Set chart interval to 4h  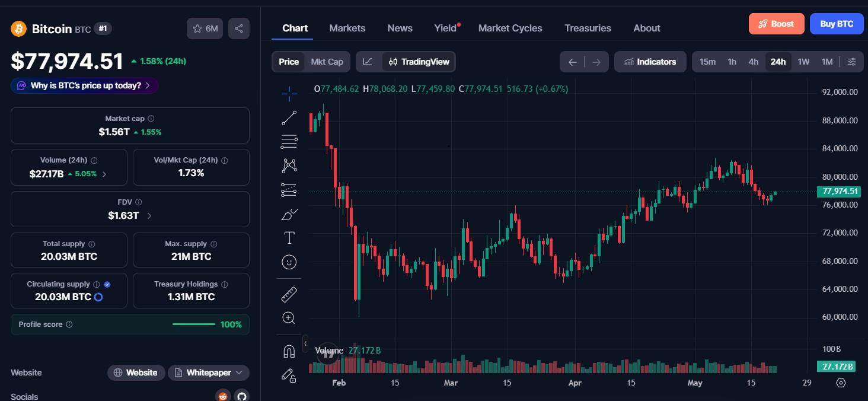coord(754,62)
